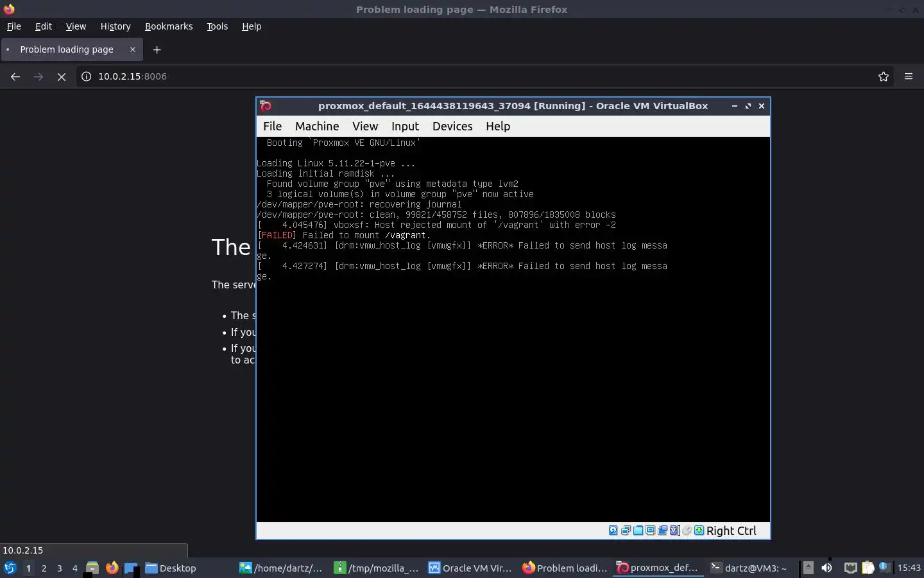Click the Firefox logo in the title bar
Image resolution: width=924 pixels, height=578 pixels.
click(9, 9)
